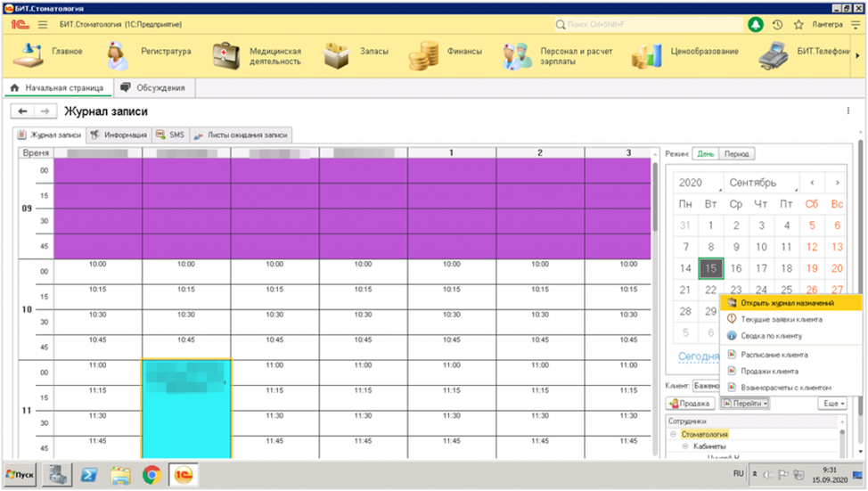Collapse the Стоматология tree node
Image resolution: width=868 pixels, height=491 pixels.
[x=674, y=434]
